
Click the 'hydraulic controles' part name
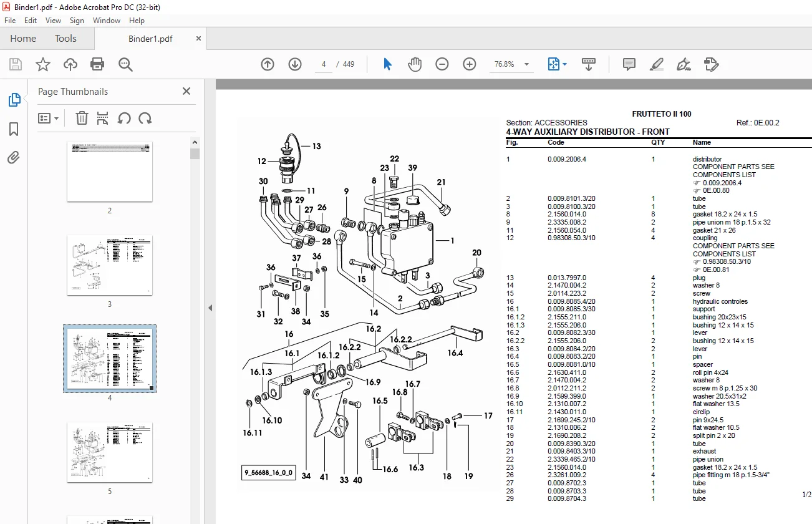(720, 301)
